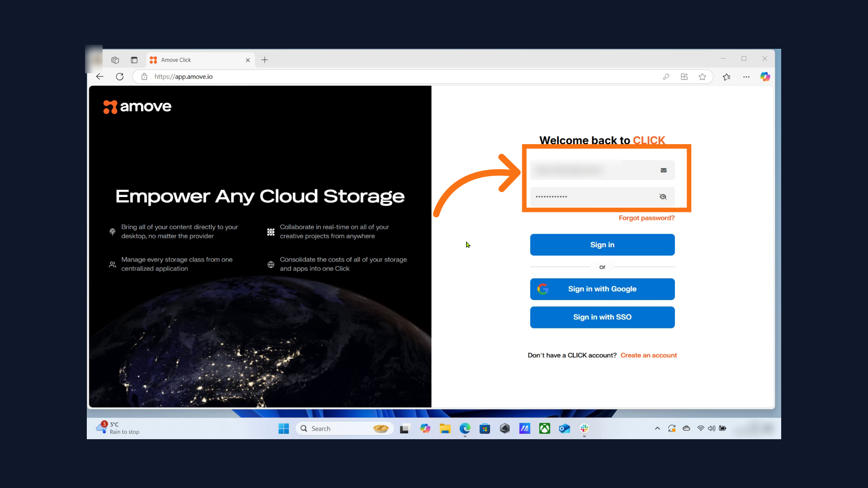Viewport: 868px width, 488px height.
Task: Open the Forgot password link
Action: [x=646, y=218]
